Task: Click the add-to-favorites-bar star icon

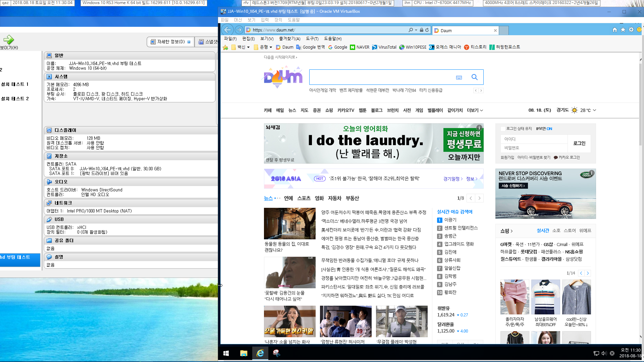Action: pos(225,47)
